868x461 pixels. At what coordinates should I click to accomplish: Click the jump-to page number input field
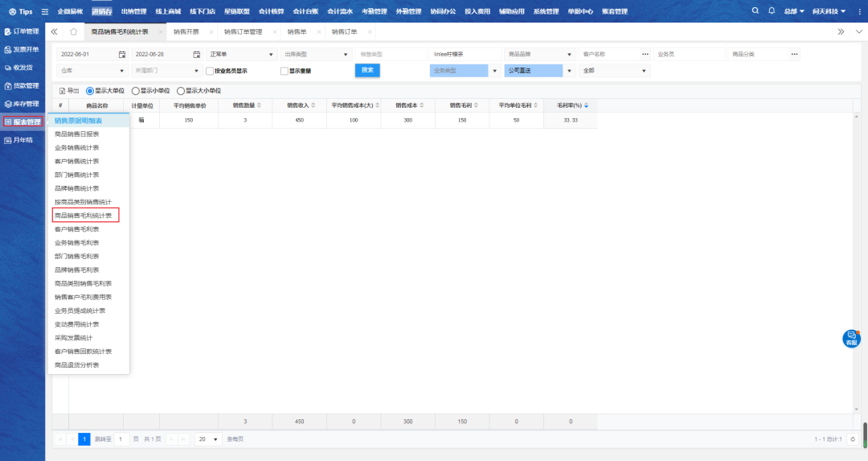(x=121, y=439)
